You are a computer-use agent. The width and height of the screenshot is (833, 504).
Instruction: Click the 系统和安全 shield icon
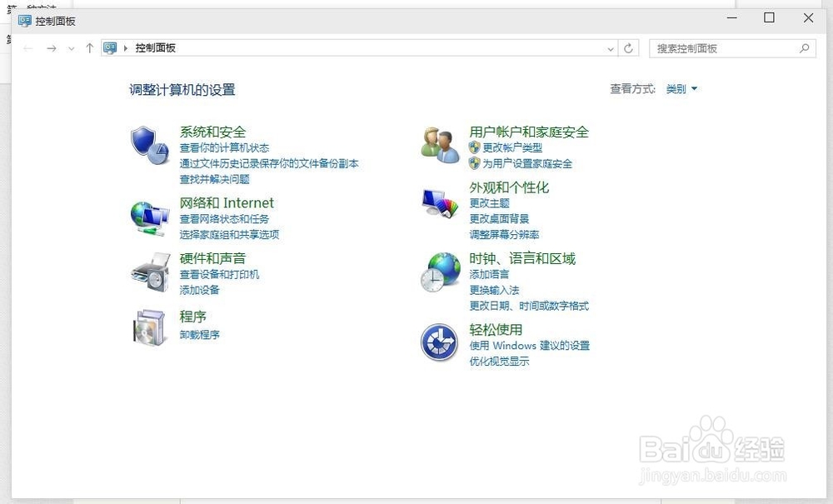tap(149, 143)
